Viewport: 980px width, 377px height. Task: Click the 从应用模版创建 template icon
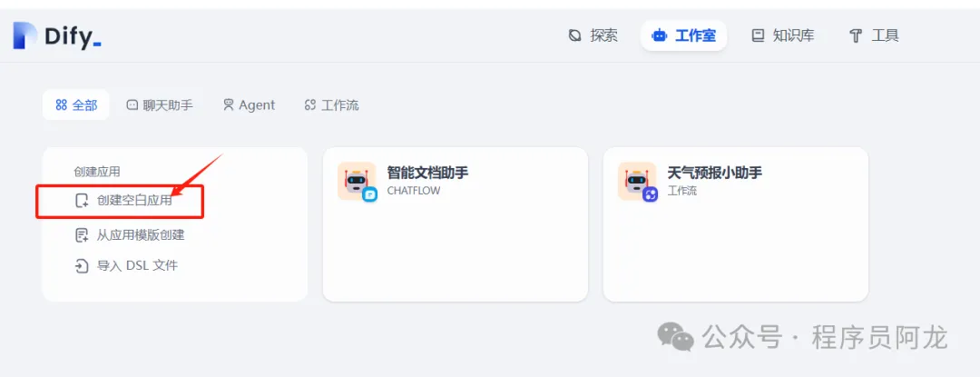tap(82, 235)
